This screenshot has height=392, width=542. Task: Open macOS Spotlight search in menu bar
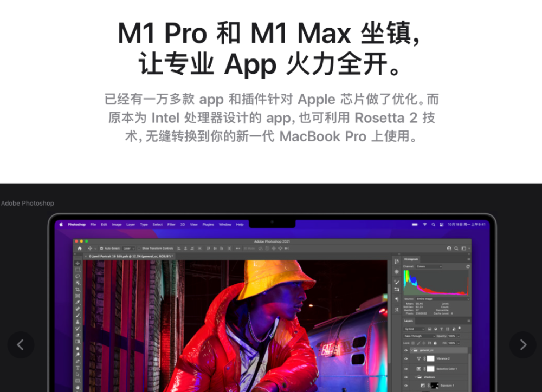coord(433,225)
